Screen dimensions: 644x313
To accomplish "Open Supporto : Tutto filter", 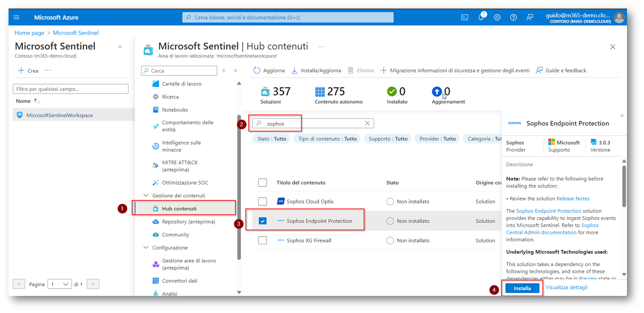I will [x=388, y=139].
